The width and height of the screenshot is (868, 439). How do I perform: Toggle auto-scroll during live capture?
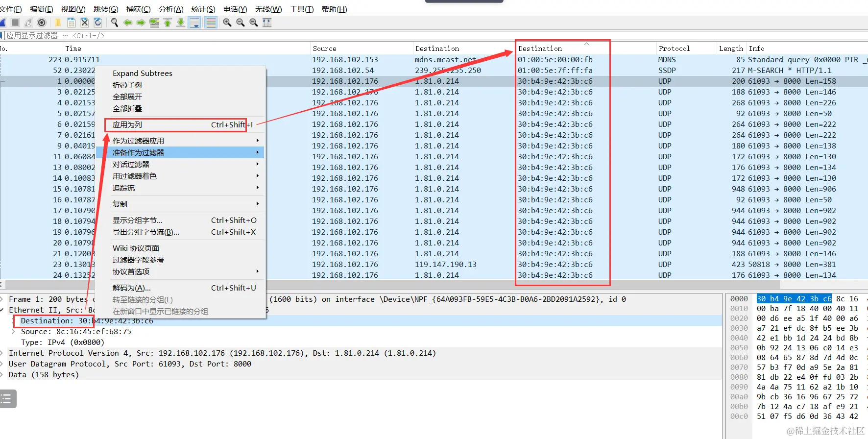(x=194, y=23)
